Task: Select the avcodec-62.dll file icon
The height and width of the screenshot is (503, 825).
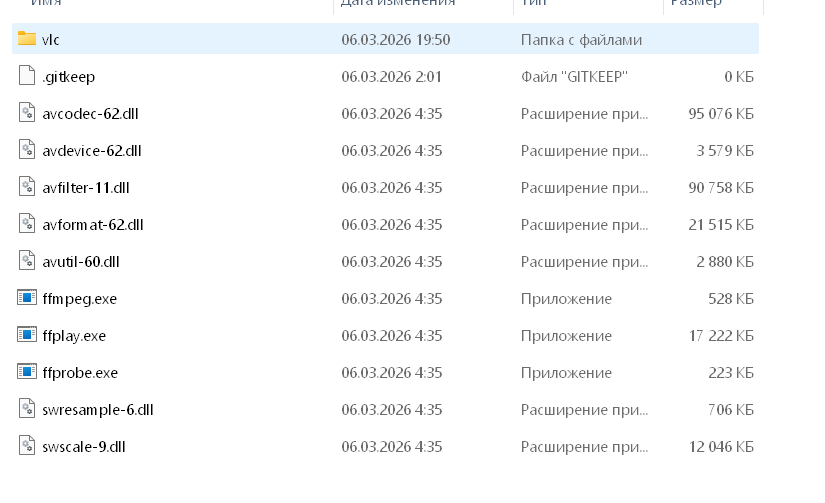Action: (27, 113)
